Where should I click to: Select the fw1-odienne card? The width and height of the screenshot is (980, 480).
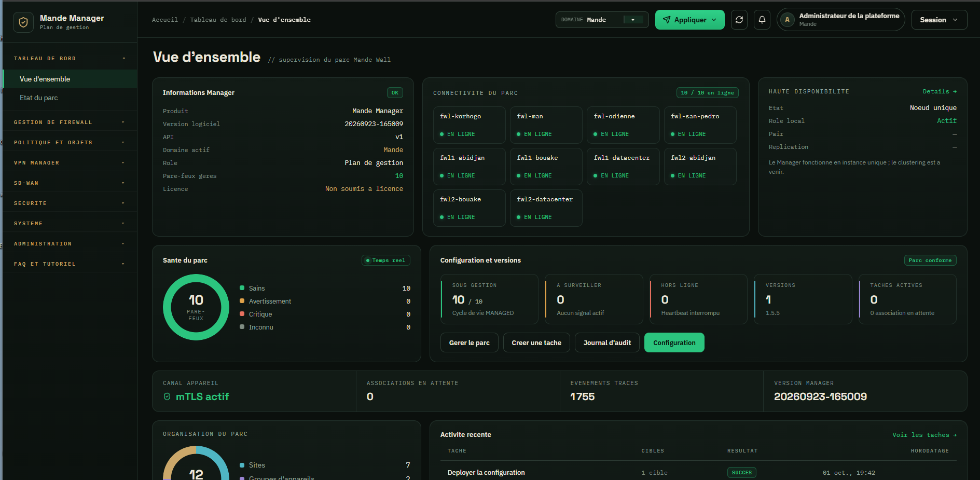coord(623,125)
